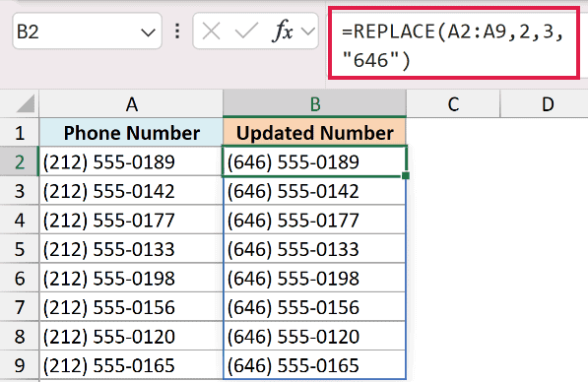The image size is (588, 382).
Task: Select row 5 header
Action: click(x=20, y=249)
